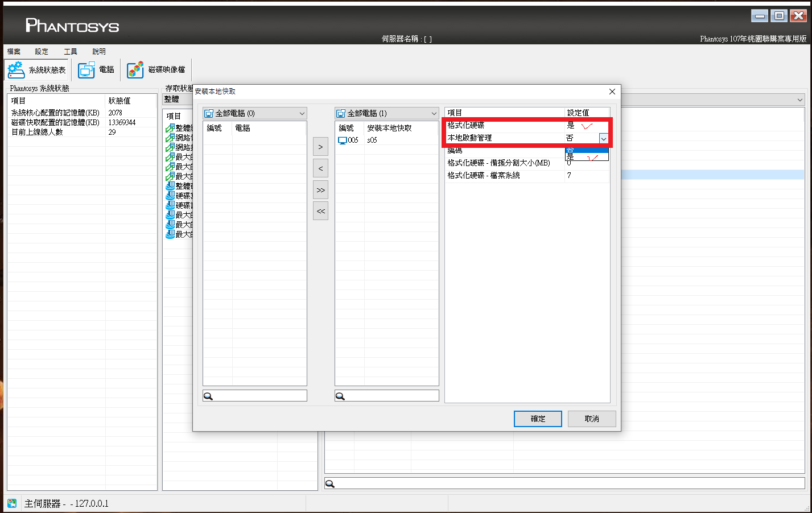The height and width of the screenshot is (513, 812).
Task: Click the < move-left button
Action: [321, 168]
